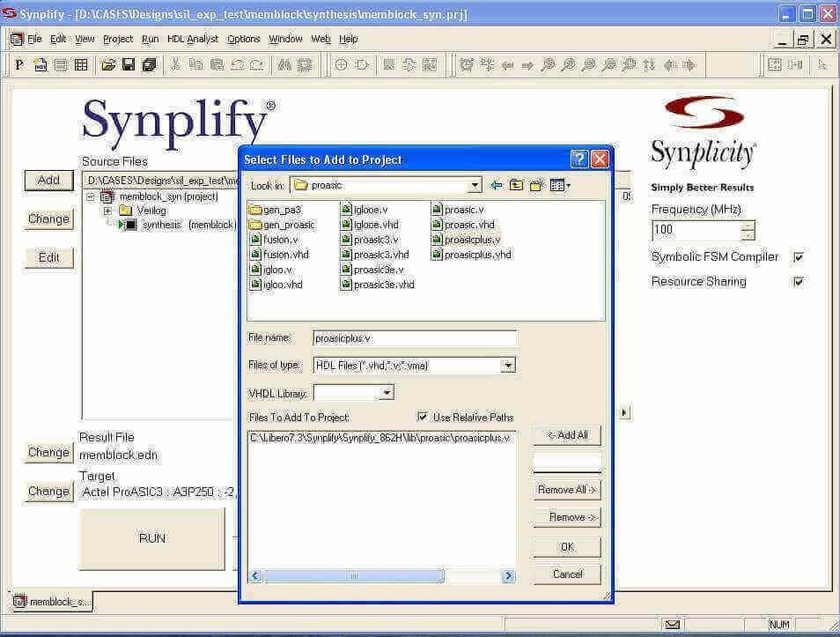This screenshot has height=637, width=840.
Task: Disable the Resource Sharing option
Action: [798, 282]
